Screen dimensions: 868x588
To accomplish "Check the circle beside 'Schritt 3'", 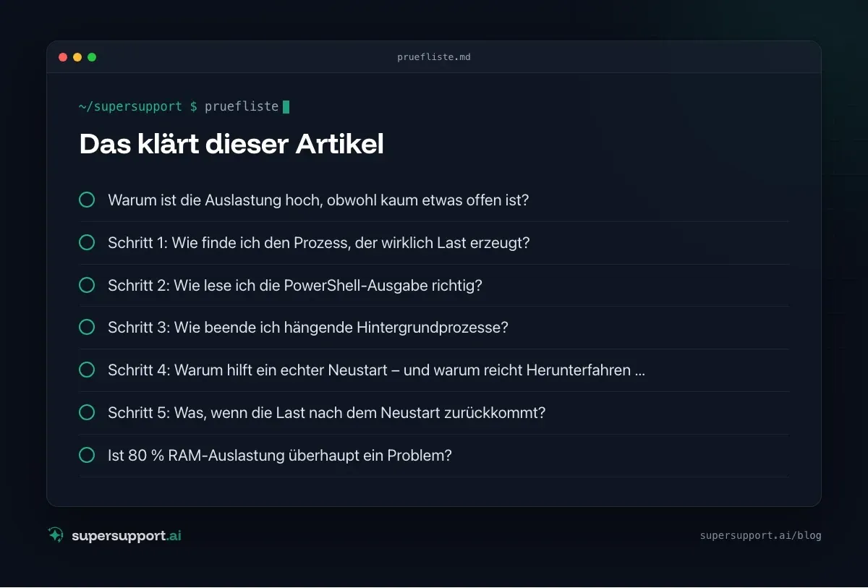I will (x=87, y=327).
